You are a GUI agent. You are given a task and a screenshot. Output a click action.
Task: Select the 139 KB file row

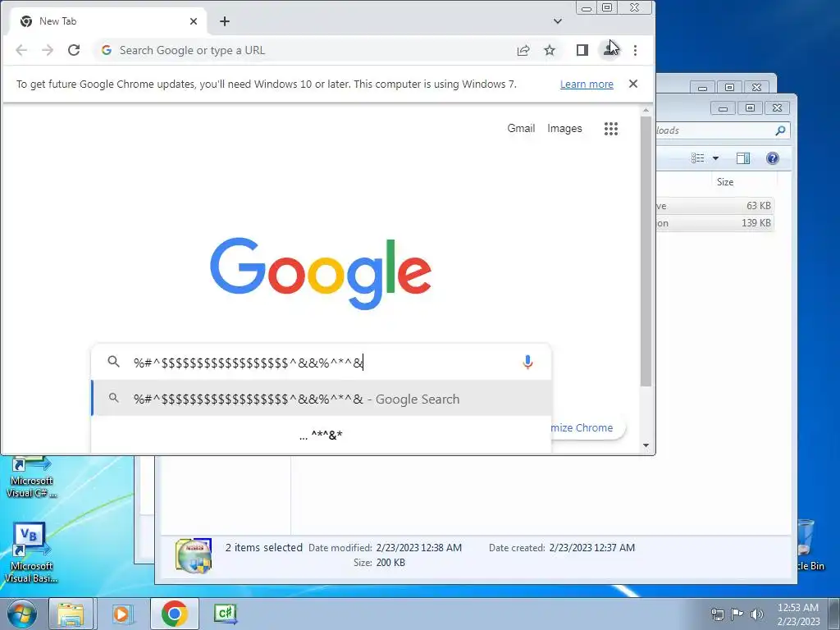coord(715,223)
